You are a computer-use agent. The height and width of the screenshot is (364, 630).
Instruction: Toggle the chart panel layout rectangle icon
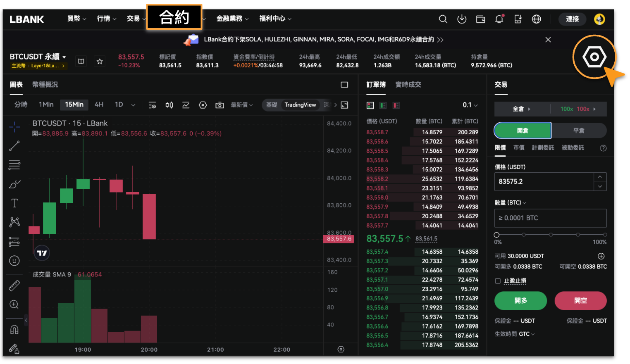(344, 85)
